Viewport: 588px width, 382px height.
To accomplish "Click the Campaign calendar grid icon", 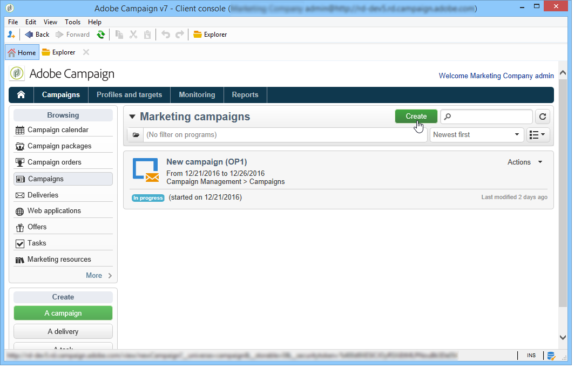I will (x=20, y=130).
